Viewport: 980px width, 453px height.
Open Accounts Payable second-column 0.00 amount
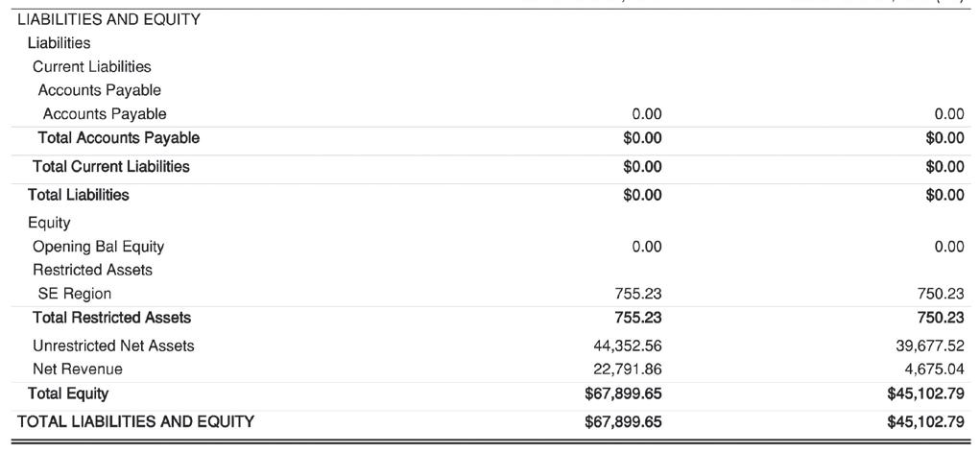point(948,113)
